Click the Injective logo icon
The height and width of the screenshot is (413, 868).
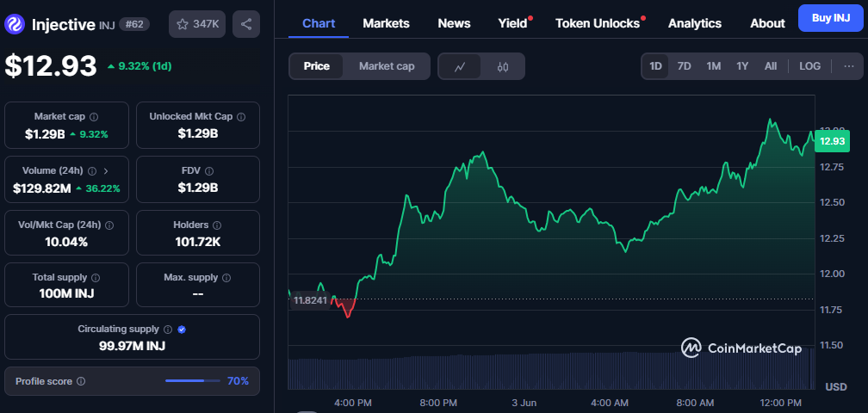click(x=14, y=24)
